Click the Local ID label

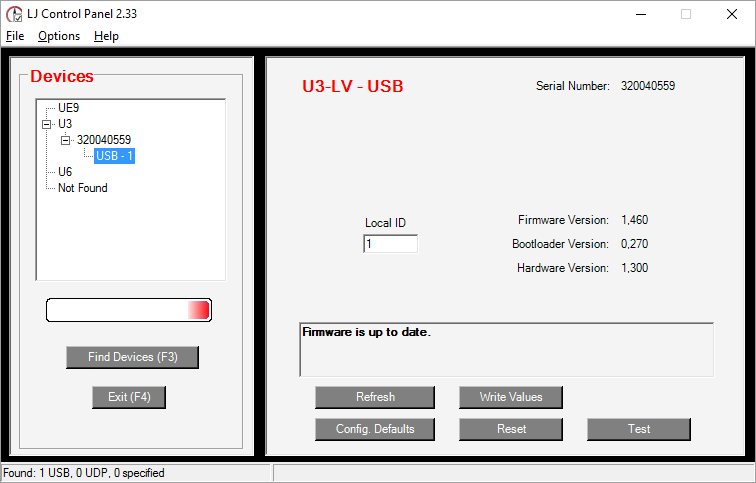pyautogui.click(x=385, y=223)
